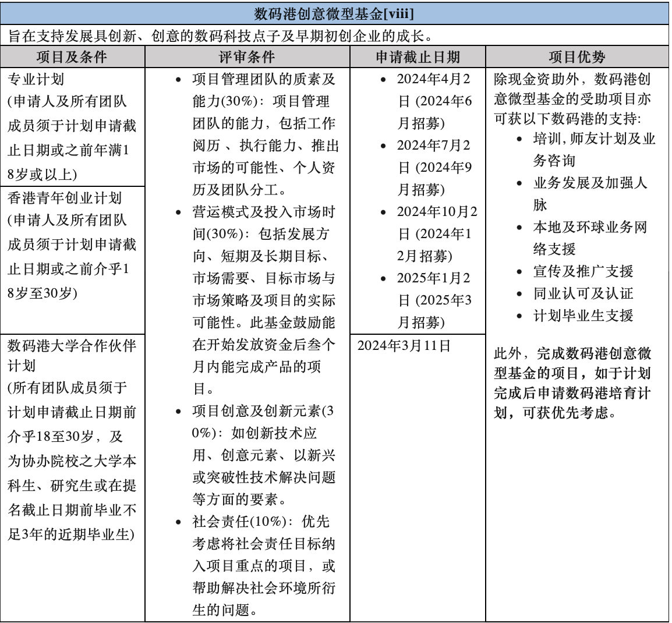
Task: Click the text 介乎18至30岁，及
Action: [65, 437]
